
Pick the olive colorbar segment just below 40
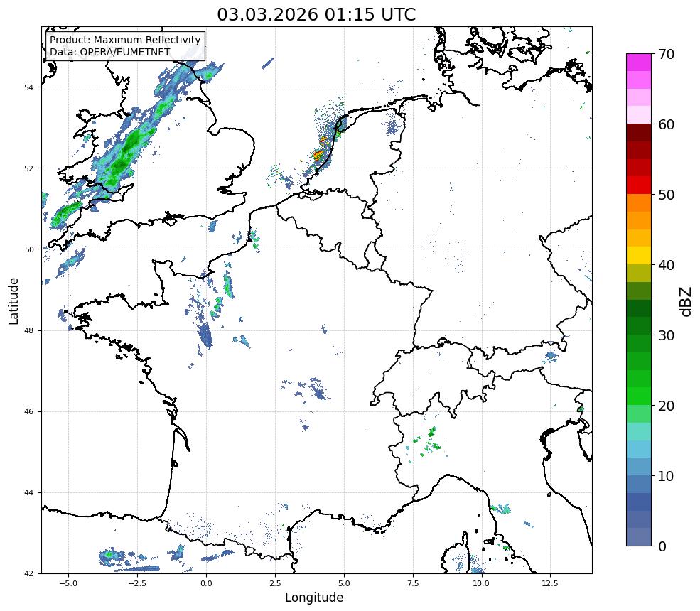(x=639, y=273)
